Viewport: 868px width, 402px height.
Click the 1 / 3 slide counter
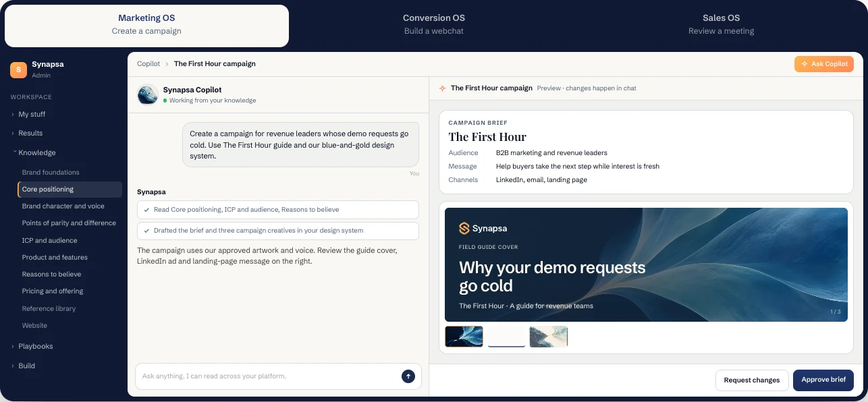(x=836, y=312)
